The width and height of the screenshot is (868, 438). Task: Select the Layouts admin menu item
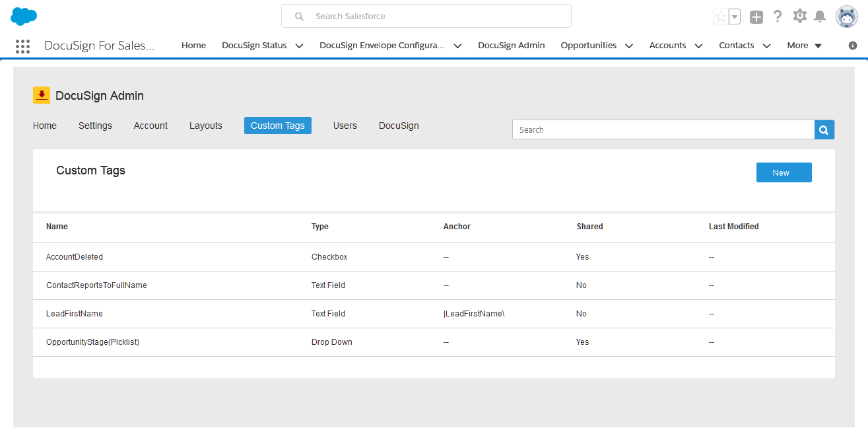(206, 126)
